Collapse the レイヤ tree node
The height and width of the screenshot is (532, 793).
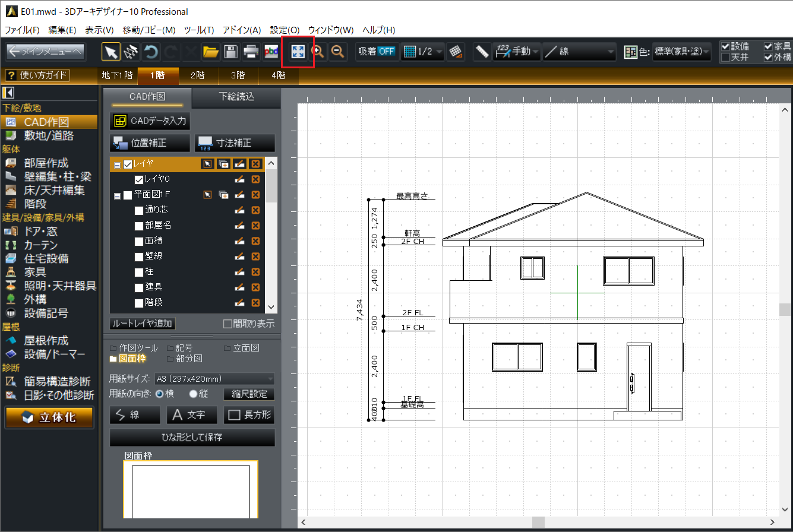pyautogui.click(x=117, y=165)
